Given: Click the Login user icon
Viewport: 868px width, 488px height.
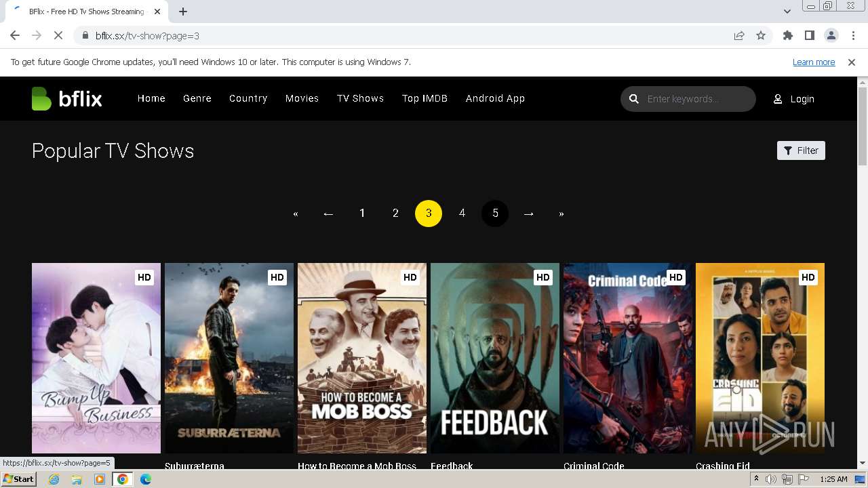Looking at the screenshot, I should 778,99.
